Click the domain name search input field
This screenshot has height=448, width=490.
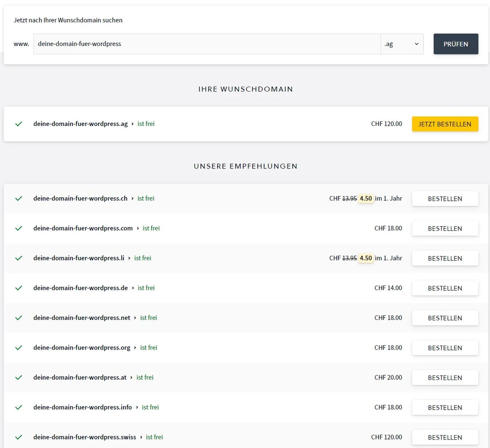pos(207,44)
